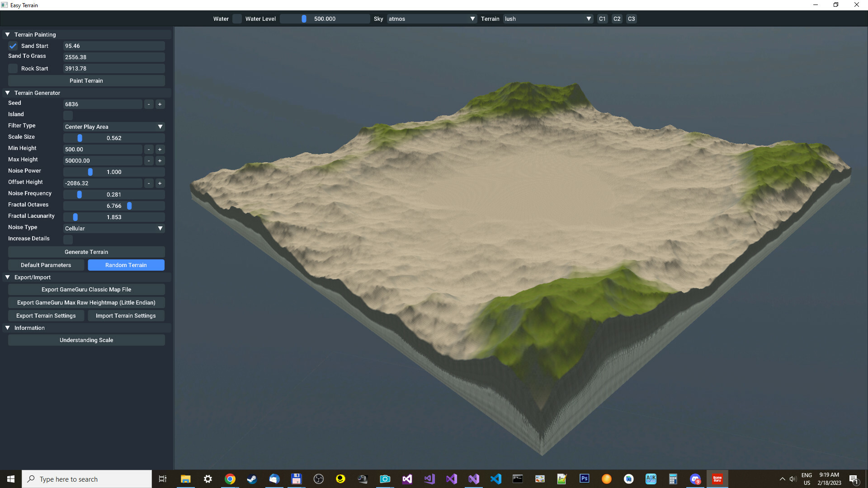Increase the Seed with its plus stepper
868x488 pixels.
[160, 104]
